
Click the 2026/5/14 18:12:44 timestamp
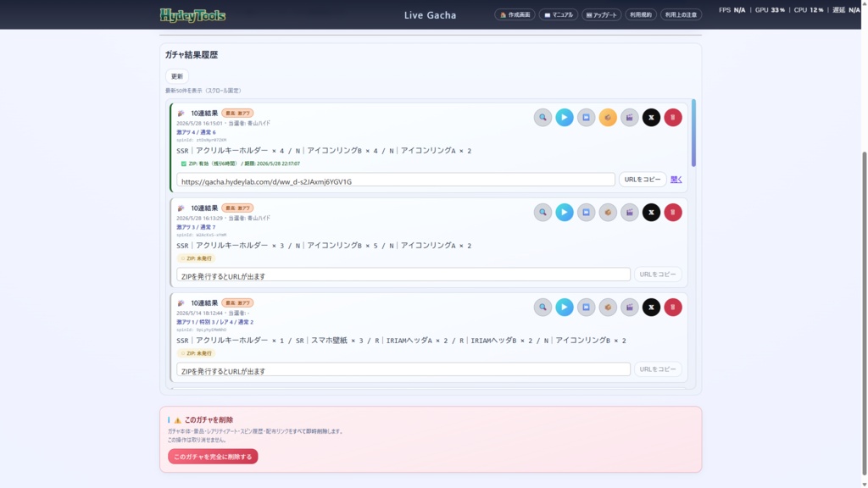pos(199,313)
